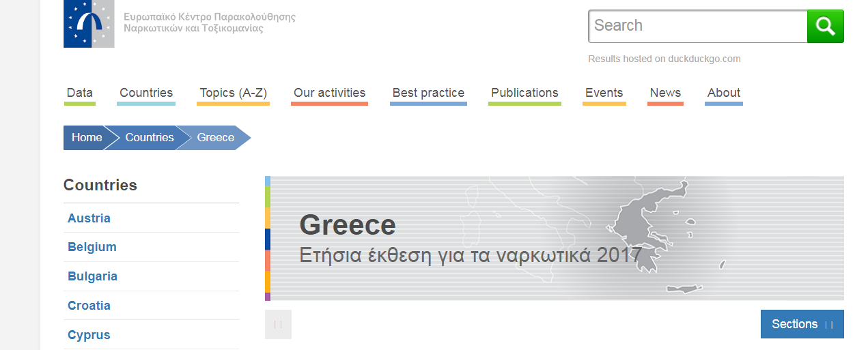Image resolution: width=868 pixels, height=350 pixels.
Task: Click the Greece map banner image
Action: (554, 238)
